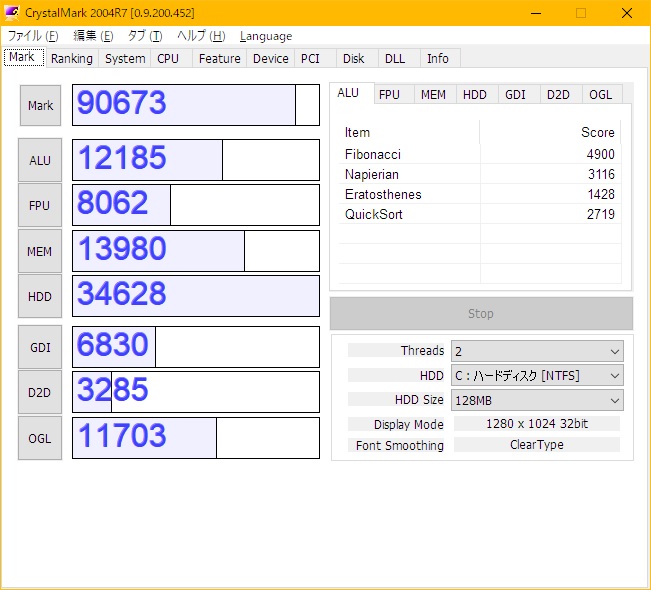Run all benchmarks with Mark button
Image resolution: width=651 pixels, height=590 pixels.
[x=40, y=105]
